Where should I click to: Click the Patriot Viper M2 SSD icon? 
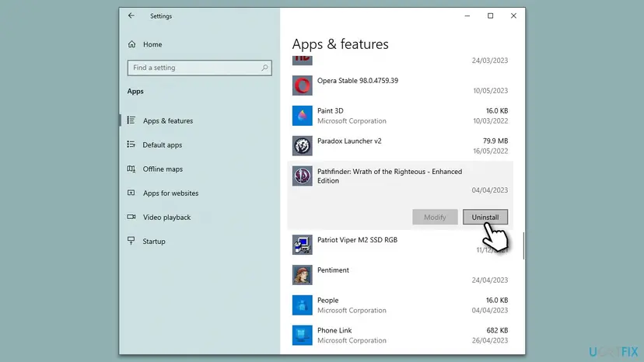303,245
